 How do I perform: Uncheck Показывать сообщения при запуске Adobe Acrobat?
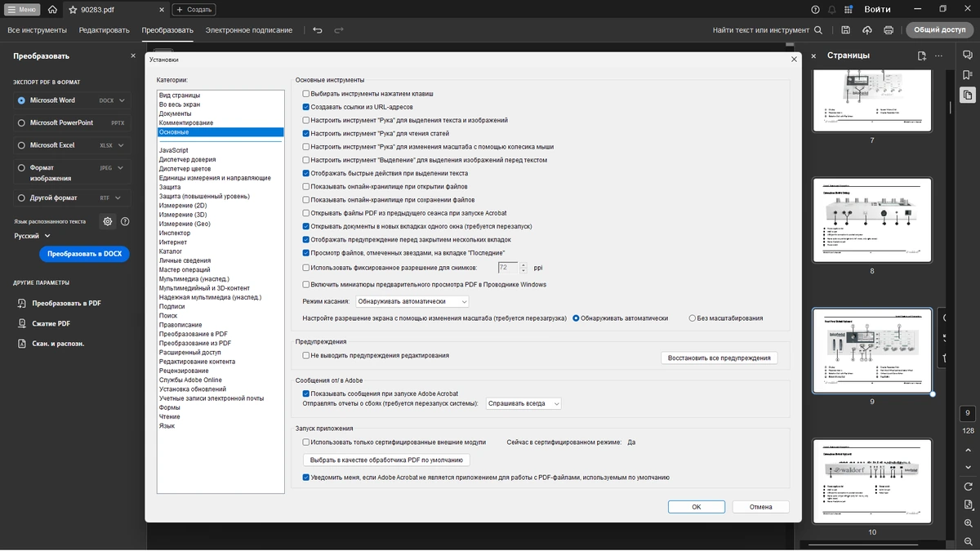pos(306,393)
